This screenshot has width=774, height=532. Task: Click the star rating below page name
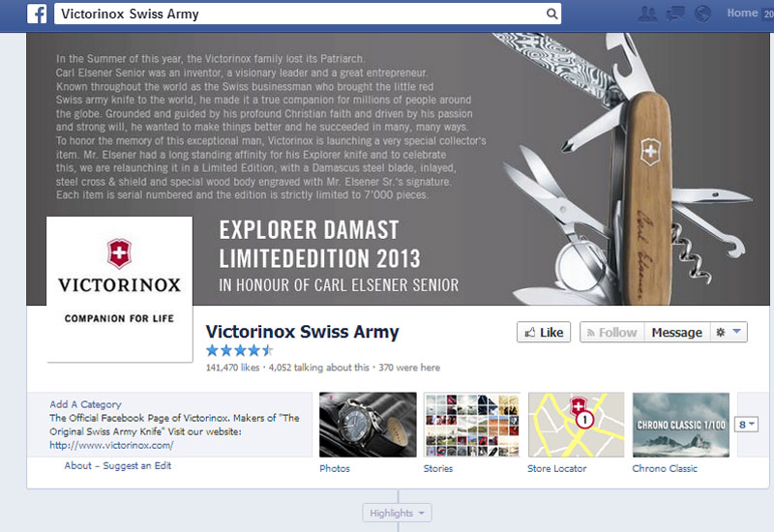pyautogui.click(x=239, y=351)
